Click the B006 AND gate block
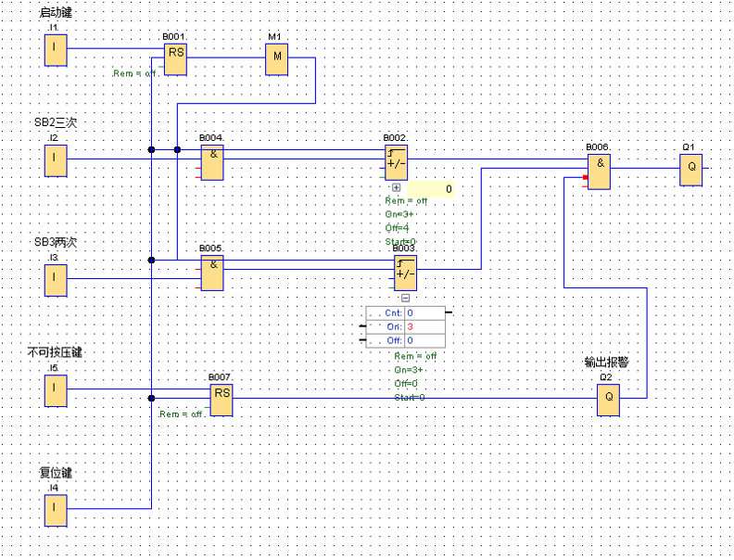Screen dimensions: 734x560 599,171
